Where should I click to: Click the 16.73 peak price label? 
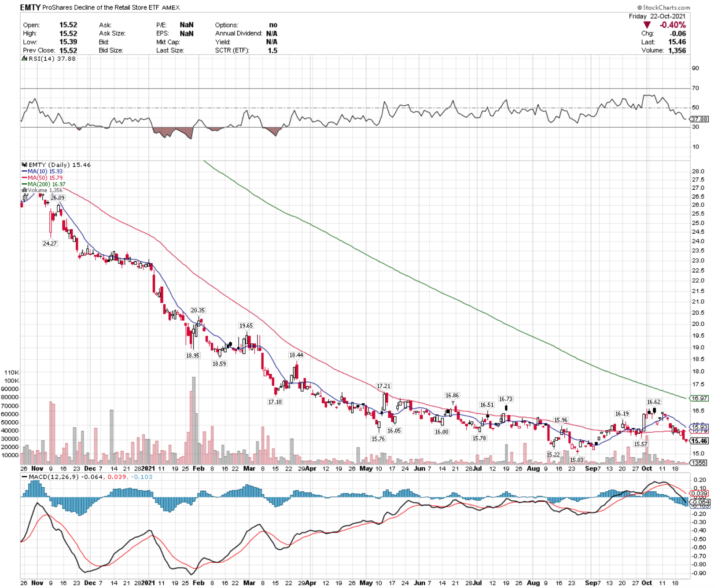coord(505,399)
